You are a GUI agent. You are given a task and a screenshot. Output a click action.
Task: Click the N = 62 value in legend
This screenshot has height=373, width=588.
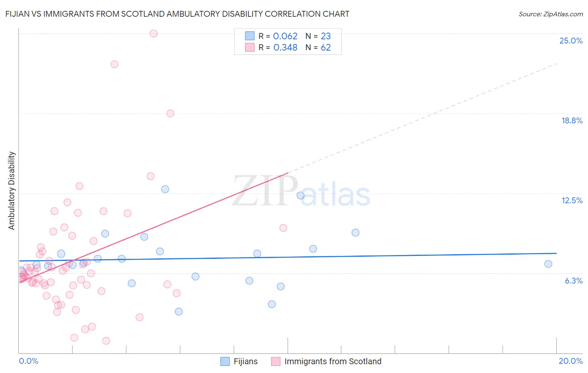tap(318, 47)
